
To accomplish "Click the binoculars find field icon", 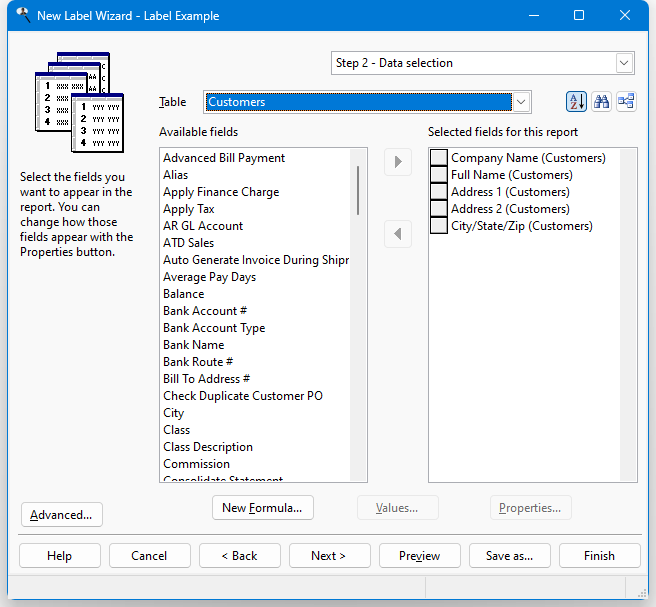I will point(602,102).
